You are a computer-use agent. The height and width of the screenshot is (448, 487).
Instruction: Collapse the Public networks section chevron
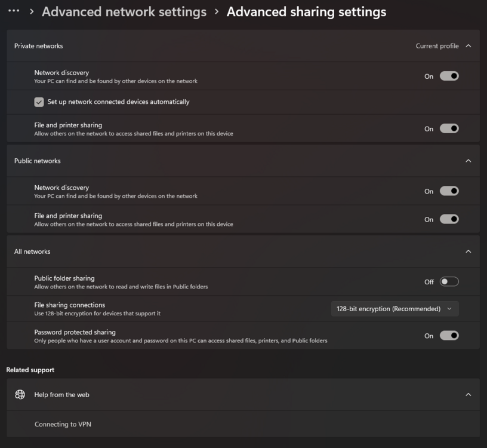click(468, 161)
